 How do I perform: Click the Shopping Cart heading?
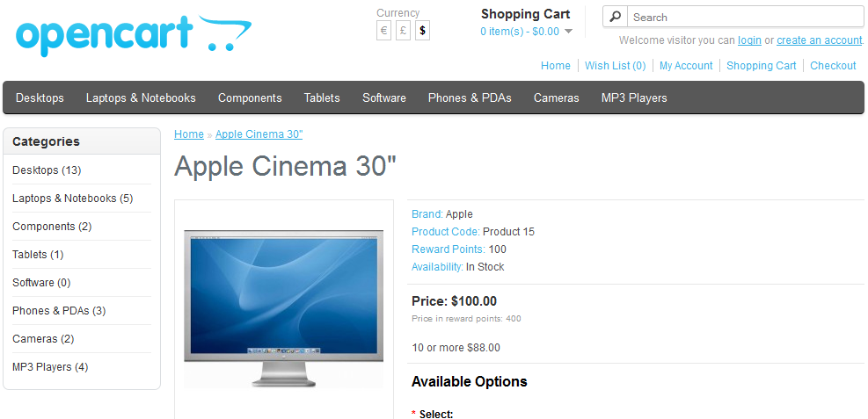click(525, 14)
